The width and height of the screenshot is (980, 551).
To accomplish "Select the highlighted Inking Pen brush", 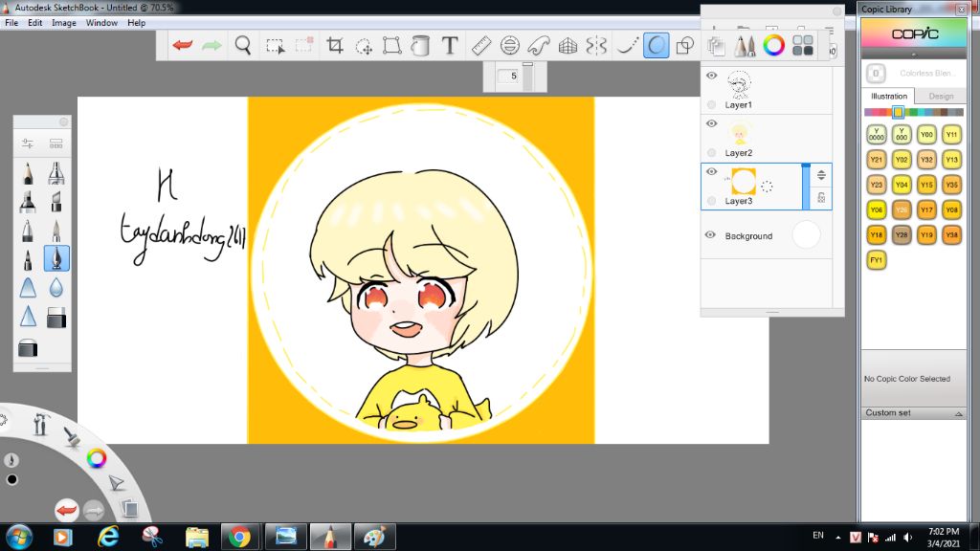I will 56,258.
